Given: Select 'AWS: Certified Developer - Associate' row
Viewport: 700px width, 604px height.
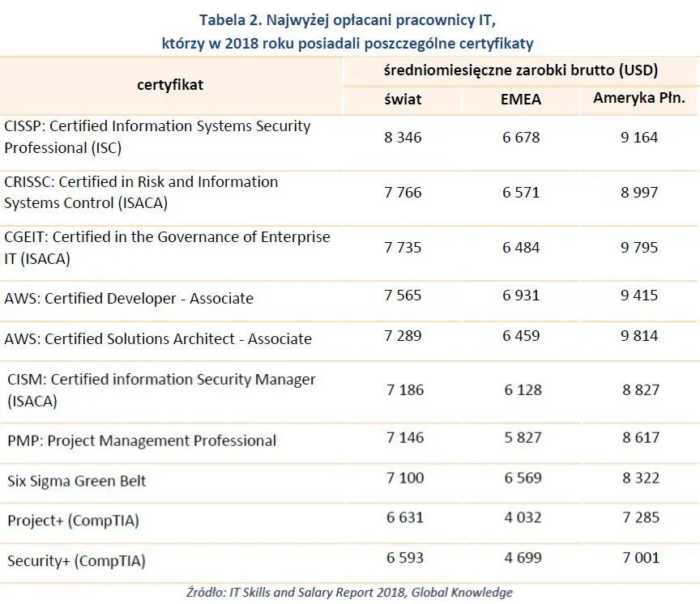Looking at the screenshot, I should 129,299.
